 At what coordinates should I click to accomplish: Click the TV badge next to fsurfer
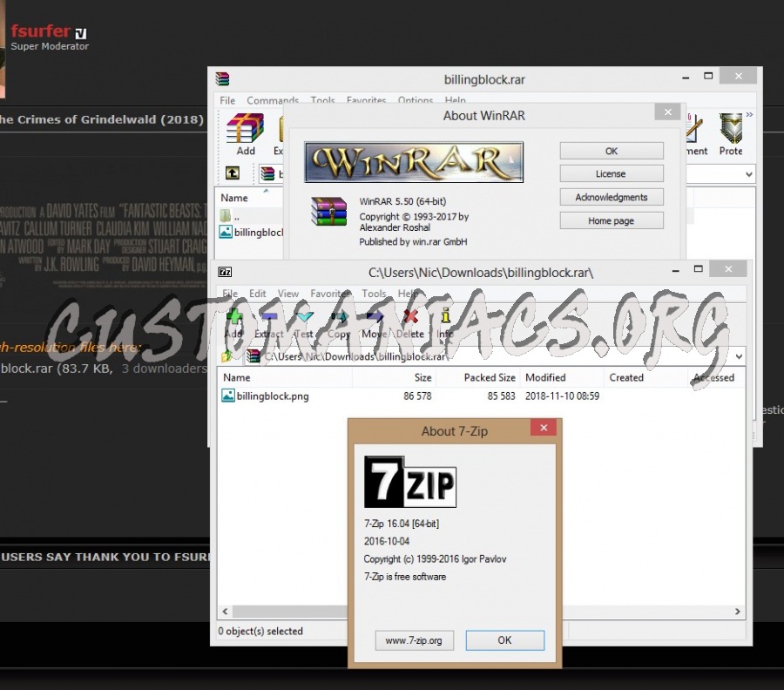[x=80, y=33]
